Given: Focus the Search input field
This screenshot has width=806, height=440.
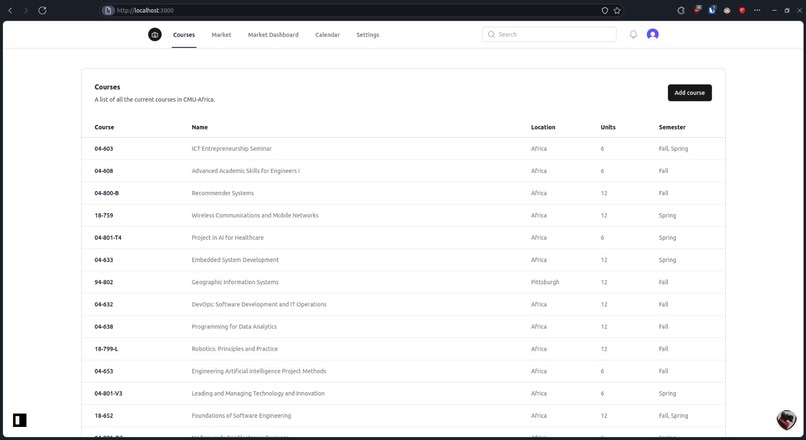Looking at the screenshot, I should pyautogui.click(x=549, y=34).
